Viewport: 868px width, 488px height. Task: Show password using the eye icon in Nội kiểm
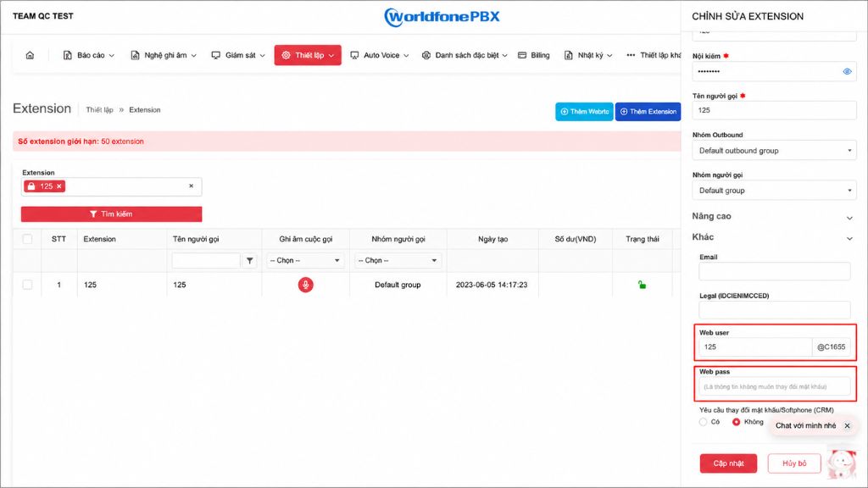coord(847,71)
